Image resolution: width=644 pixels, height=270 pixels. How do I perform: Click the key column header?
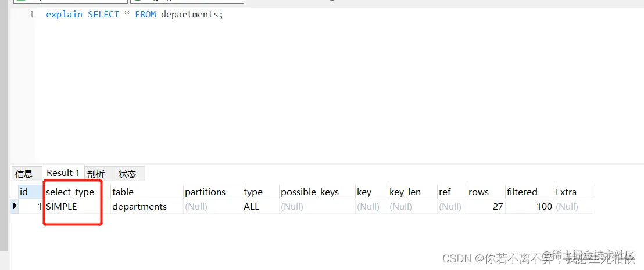point(371,192)
